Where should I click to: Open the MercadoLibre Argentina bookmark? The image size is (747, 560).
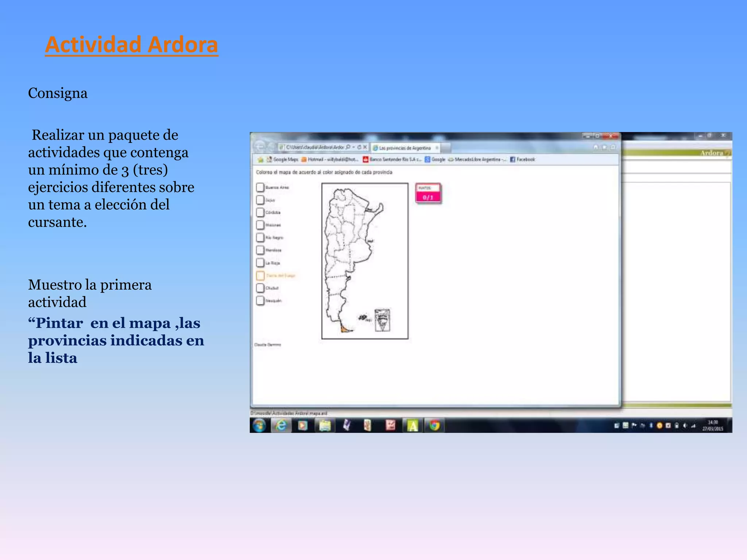point(478,159)
